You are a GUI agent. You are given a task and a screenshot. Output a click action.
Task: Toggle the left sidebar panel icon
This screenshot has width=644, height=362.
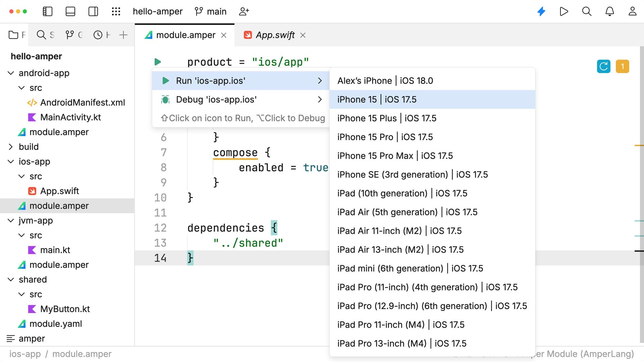[x=48, y=11]
